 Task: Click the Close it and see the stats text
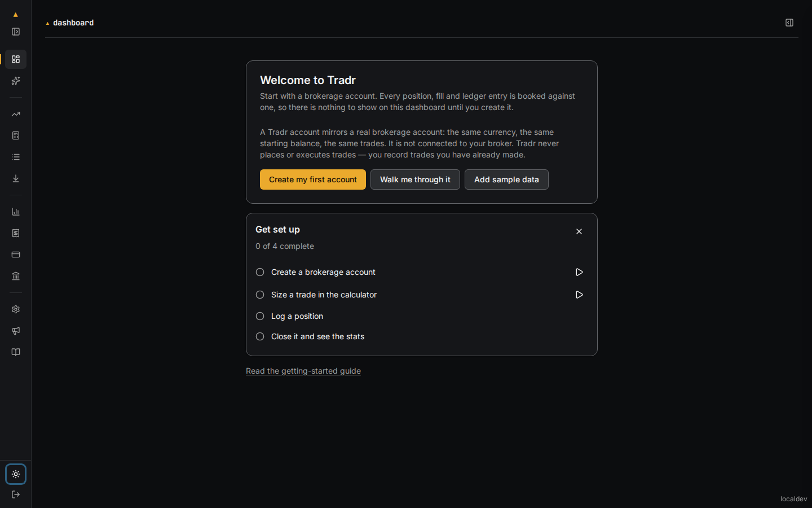tap(317, 336)
